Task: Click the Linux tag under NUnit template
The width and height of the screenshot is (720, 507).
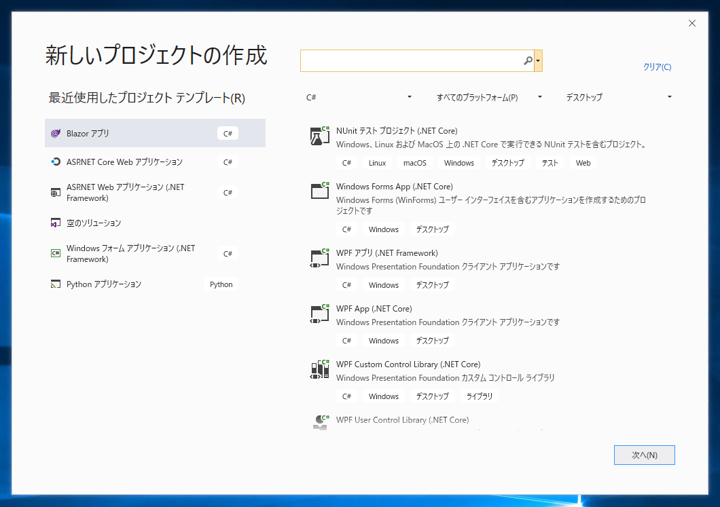Action: click(377, 163)
